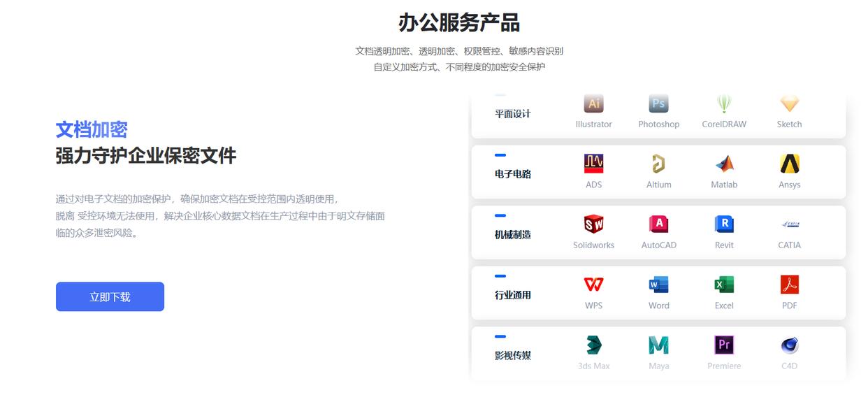The image size is (868, 395).
Task: Click the PDF text label
Action: pos(789,306)
